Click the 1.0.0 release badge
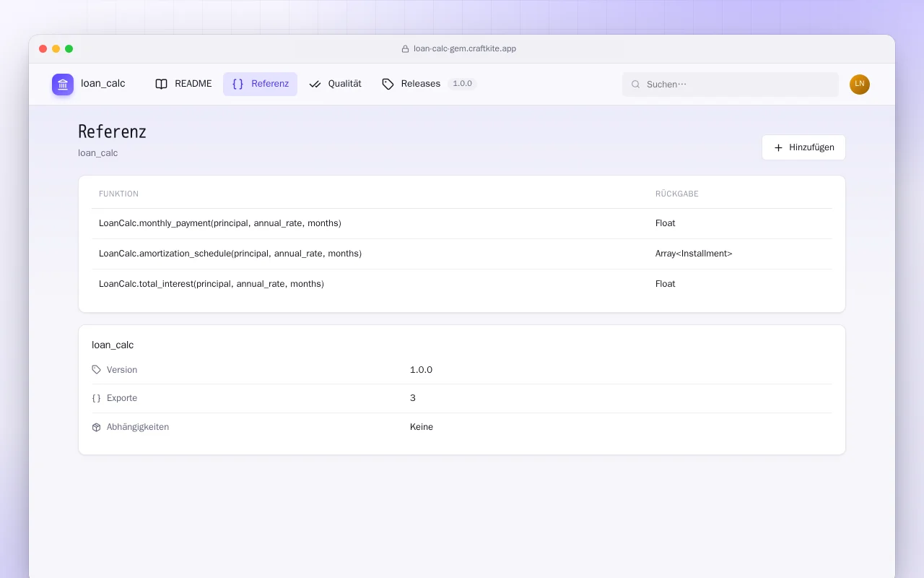Viewport: 924px width, 578px height. point(462,84)
